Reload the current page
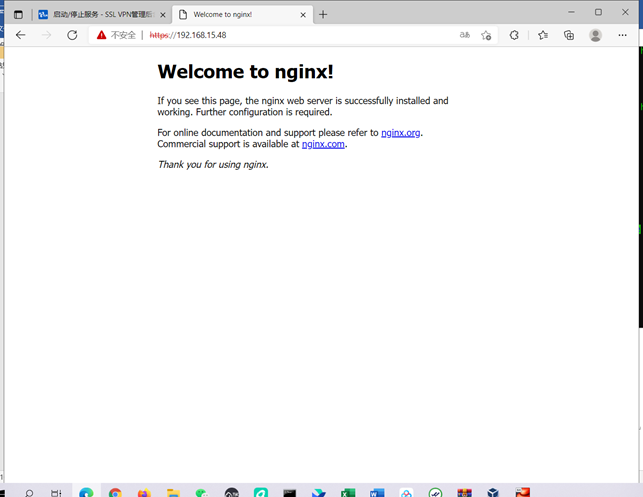The width and height of the screenshot is (643, 497). 72,35
